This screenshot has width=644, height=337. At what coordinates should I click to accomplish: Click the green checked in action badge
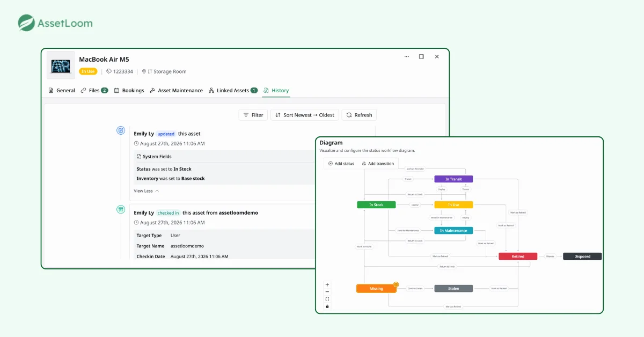(x=169, y=213)
